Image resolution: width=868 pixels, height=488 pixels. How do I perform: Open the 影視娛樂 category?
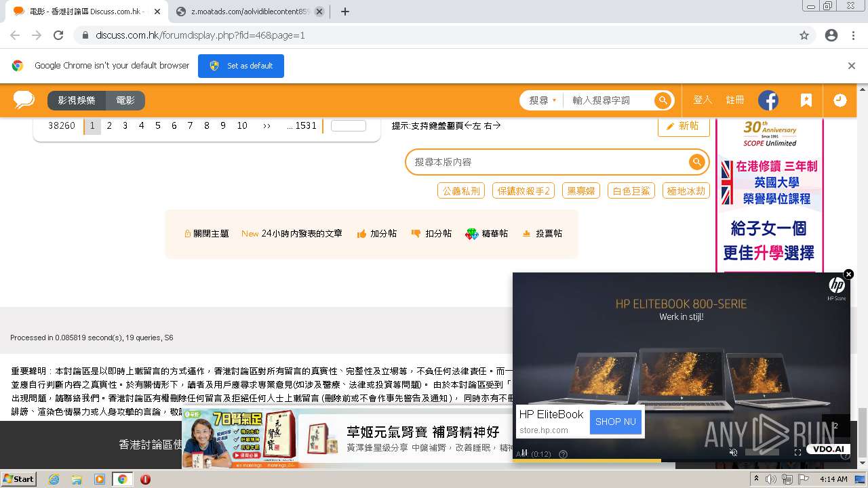(x=77, y=100)
